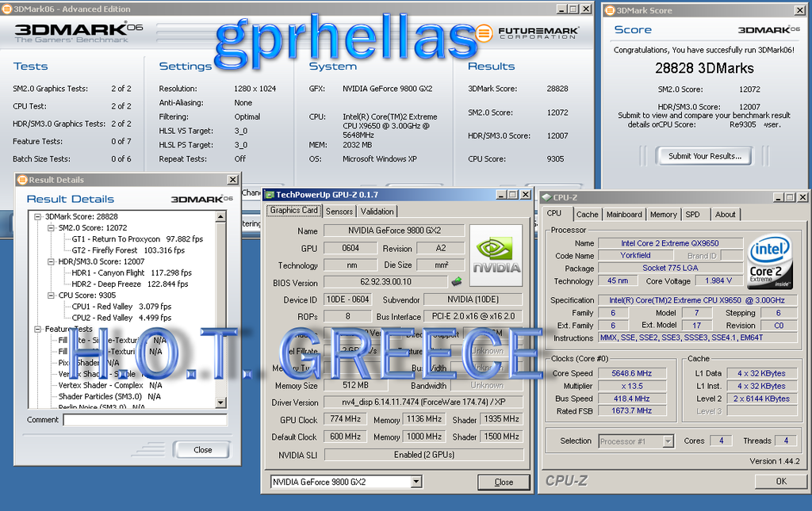Click GPU-Z Name field NVIDIA GeForce 9800 GX2

coord(394,231)
